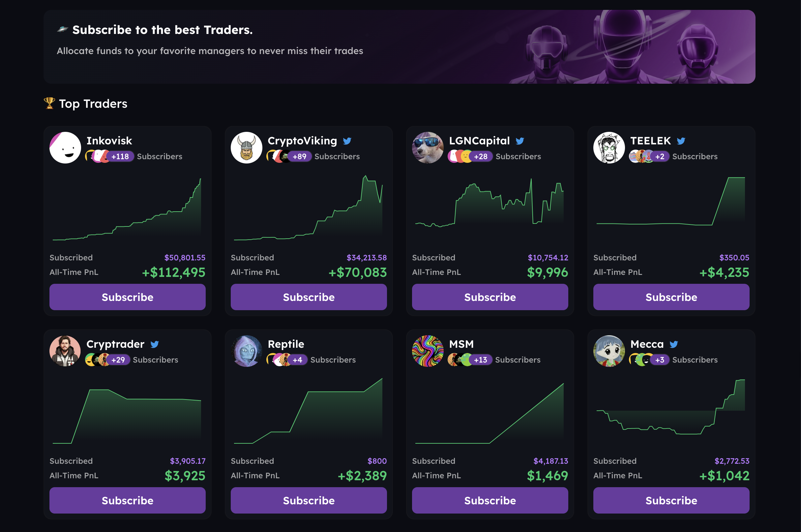Open the Reptile trader avatar
This screenshot has height=532, width=801.
click(246, 351)
